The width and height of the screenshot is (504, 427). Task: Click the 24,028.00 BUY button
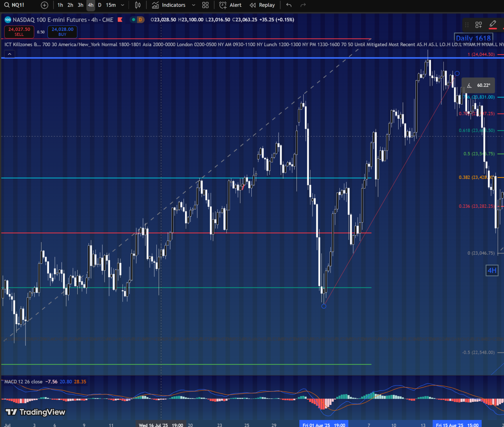(62, 32)
